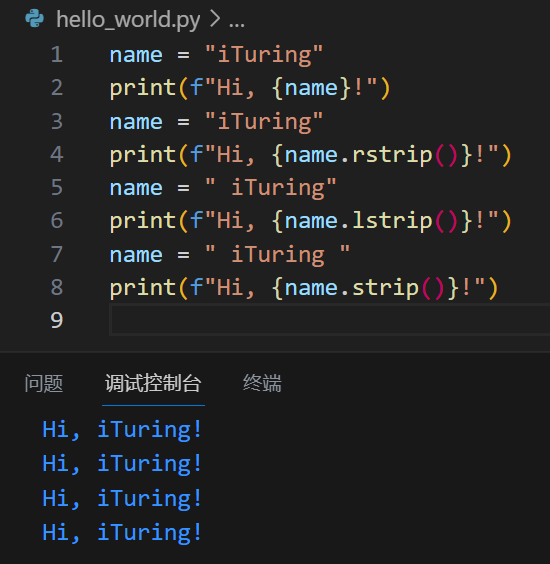Viewport: 550px width, 564px height.
Task: Open the 终端 tab
Action: point(262,383)
